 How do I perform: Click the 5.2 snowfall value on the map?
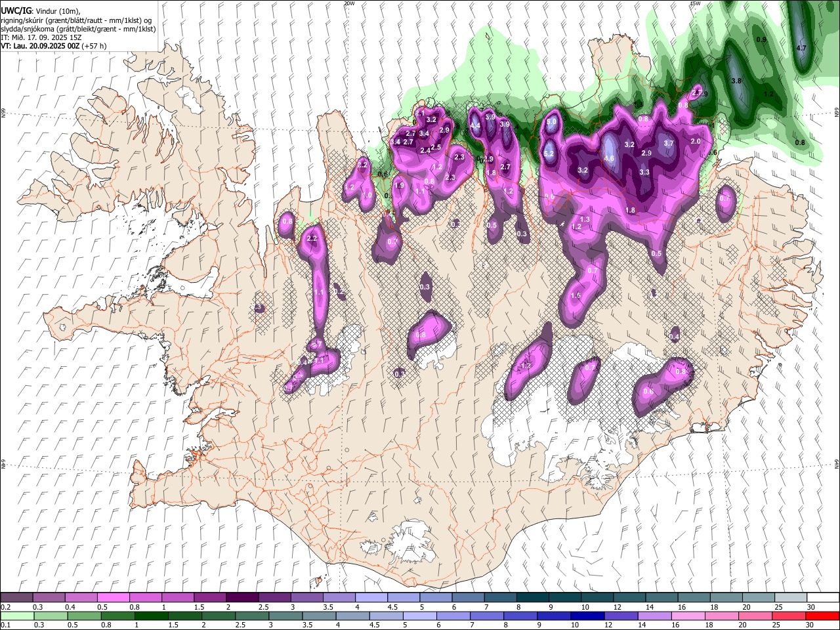pos(549,154)
